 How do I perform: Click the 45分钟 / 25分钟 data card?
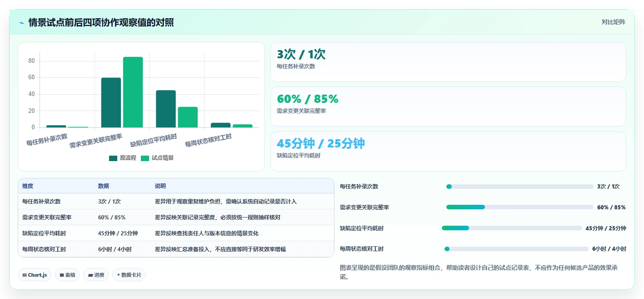click(448, 151)
